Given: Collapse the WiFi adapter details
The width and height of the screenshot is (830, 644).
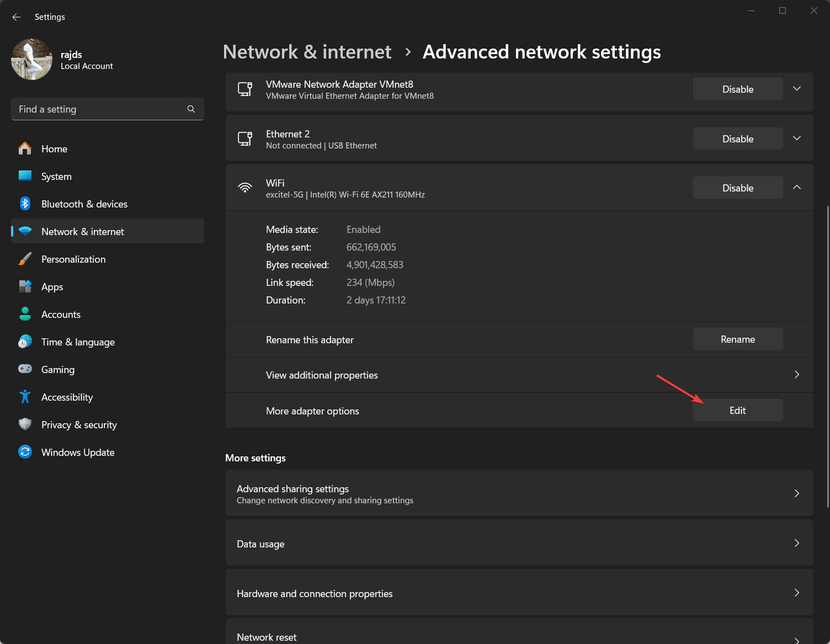Looking at the screenshot, I should (796, 187).
